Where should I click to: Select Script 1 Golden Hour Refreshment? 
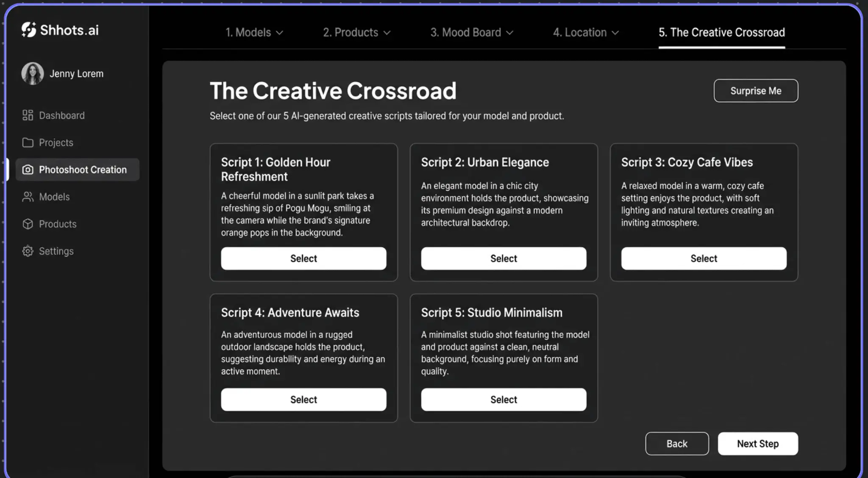(x=303, y=258)
